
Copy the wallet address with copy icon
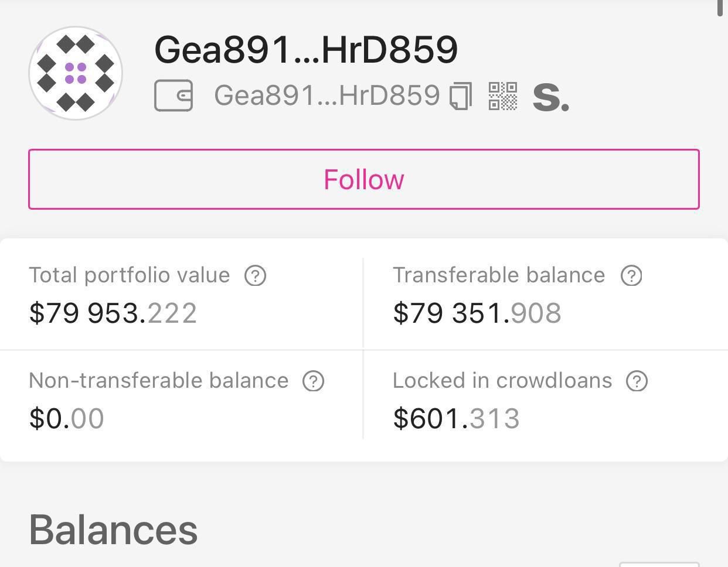(x=461, y=96)
